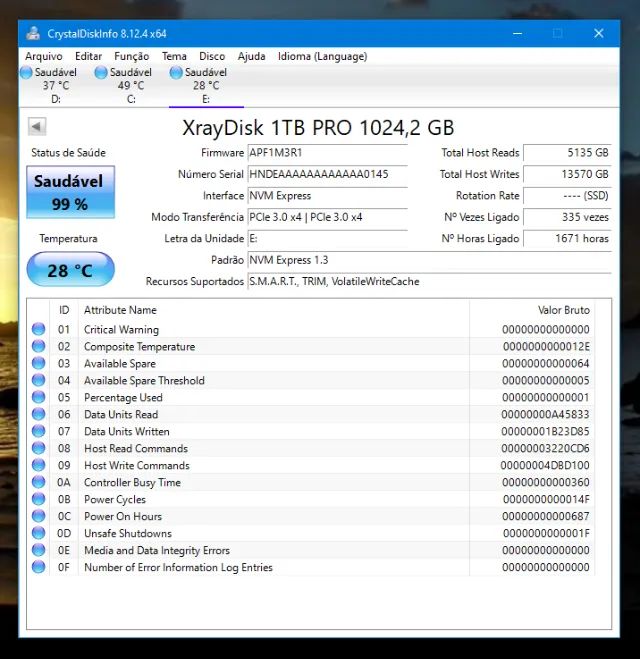640x659 pixels.
Task: Click status orb for Data Units Written
Action: (39, 431)
